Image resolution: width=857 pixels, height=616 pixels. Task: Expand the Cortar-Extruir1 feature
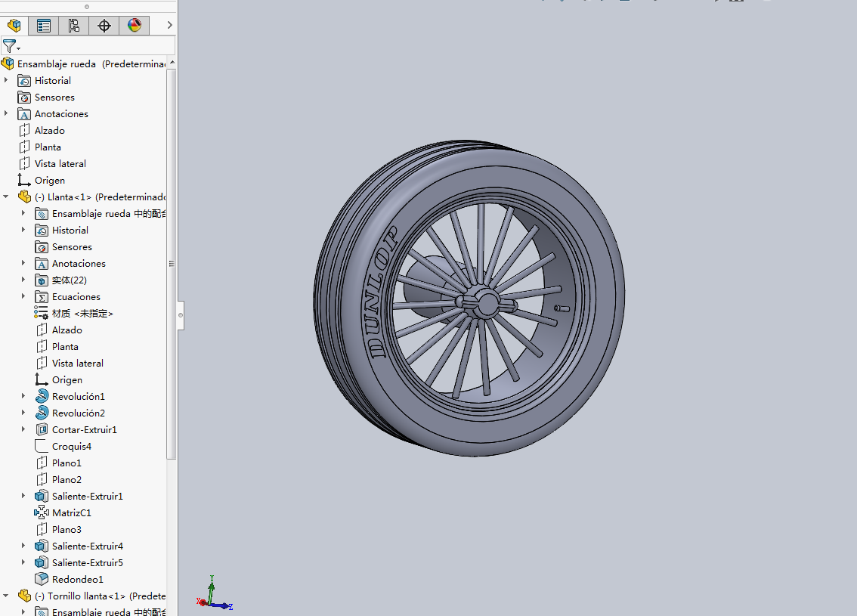coord(23,429)
